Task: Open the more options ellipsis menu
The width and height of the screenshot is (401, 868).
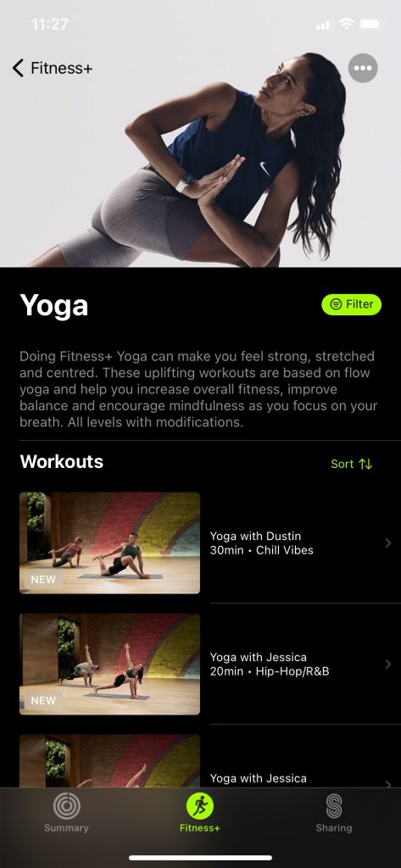Action: pyautogui.click(x=363, y=68)
